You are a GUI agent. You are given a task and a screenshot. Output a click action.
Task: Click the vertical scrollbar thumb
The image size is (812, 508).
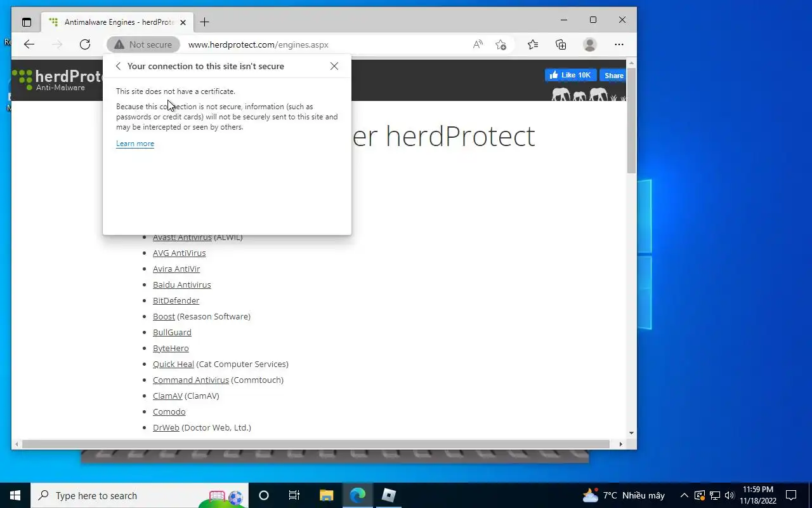[631, 121]
